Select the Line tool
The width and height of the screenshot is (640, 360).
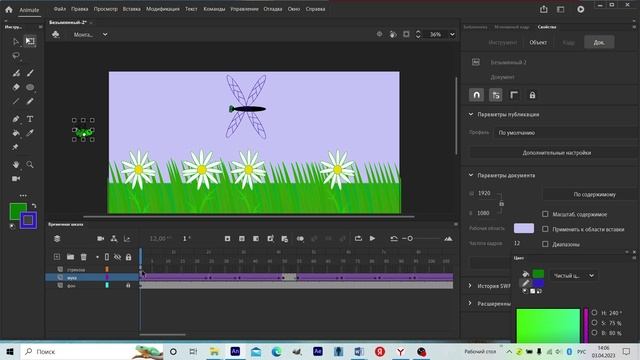[16, 101]
